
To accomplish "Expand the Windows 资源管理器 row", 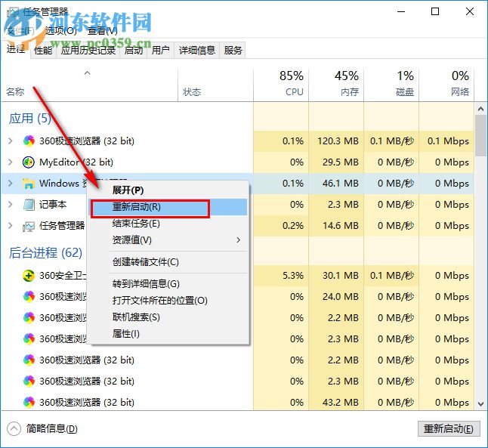I will click(x=11, y=184).
